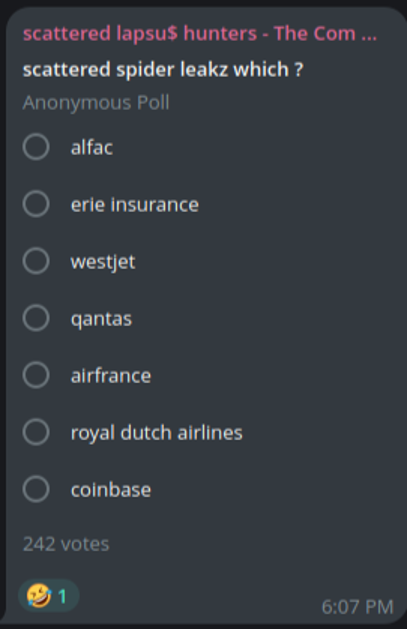Click the 'westjet' option text
The height and width of the screenshot is (630, 408).
click(103, 262)
